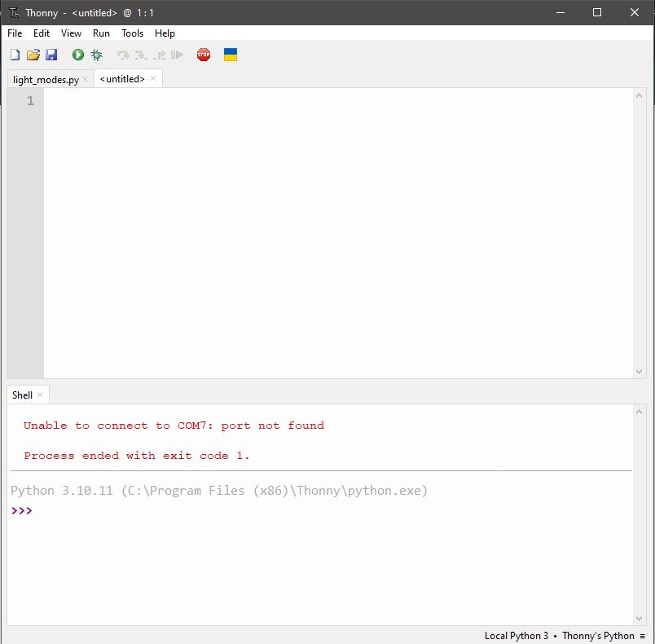The image size is (655, 644).
Task: Click the Step out toolbar icon
Action: [x=159, y=55]
